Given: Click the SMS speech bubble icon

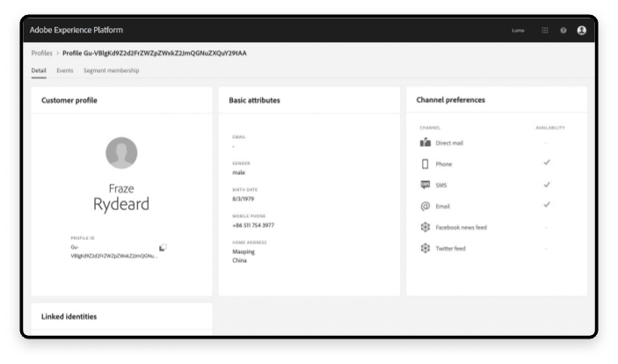Looking at the screenshot, I should point(425,185).
